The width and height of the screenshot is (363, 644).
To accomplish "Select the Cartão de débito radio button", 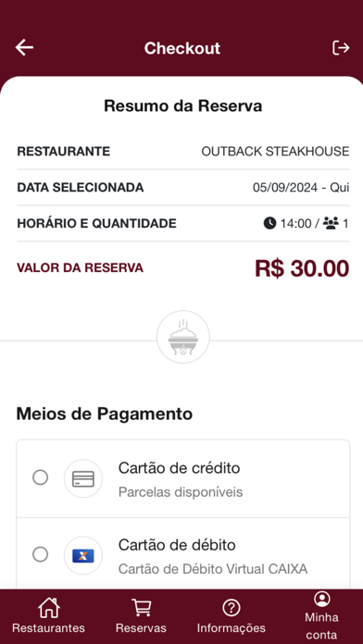I will [41, 554].
